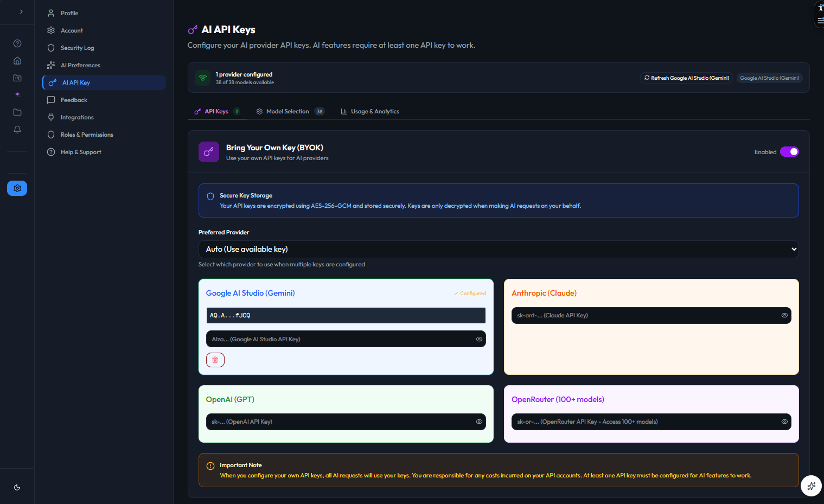The width and height of the screenshot is (824, 504).
Task: Toggle dark mode with the moon icon
Action: 17,487
